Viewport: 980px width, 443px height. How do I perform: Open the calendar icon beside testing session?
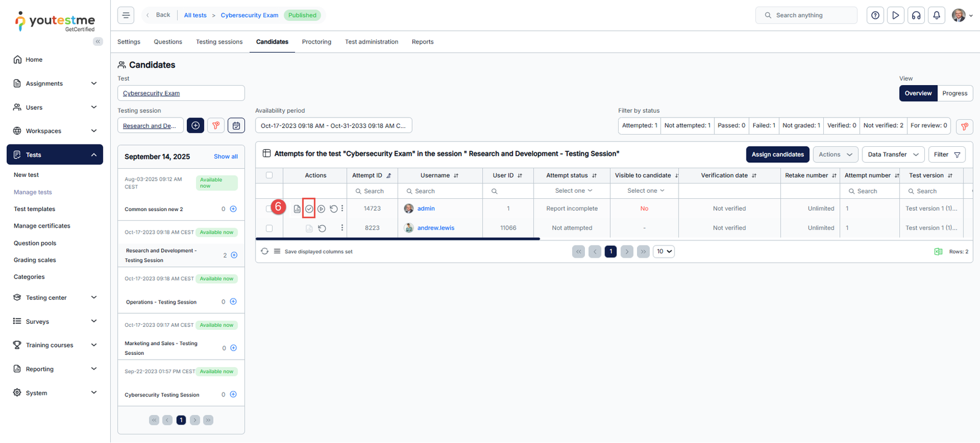236,125
